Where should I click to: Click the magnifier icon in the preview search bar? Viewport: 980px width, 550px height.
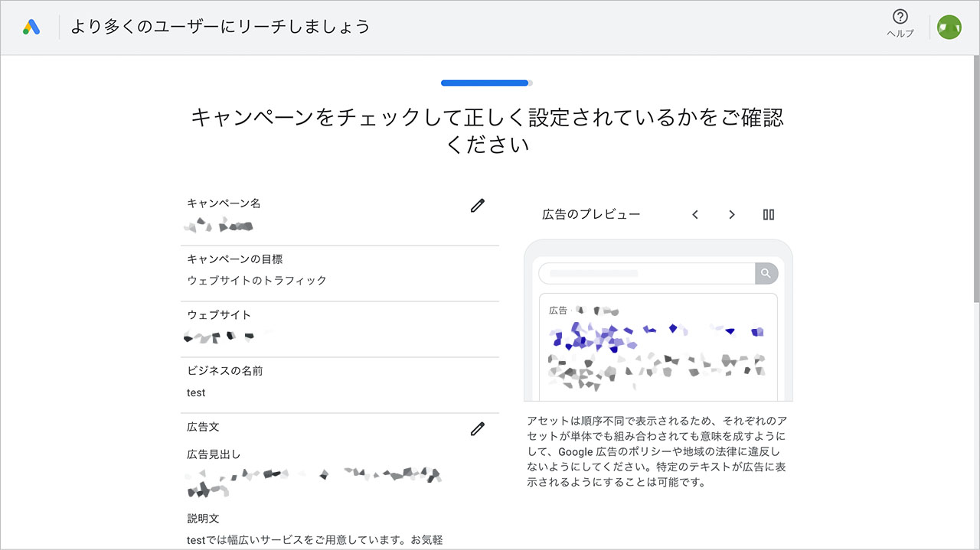pyautogui.click(x=765, y=273)
